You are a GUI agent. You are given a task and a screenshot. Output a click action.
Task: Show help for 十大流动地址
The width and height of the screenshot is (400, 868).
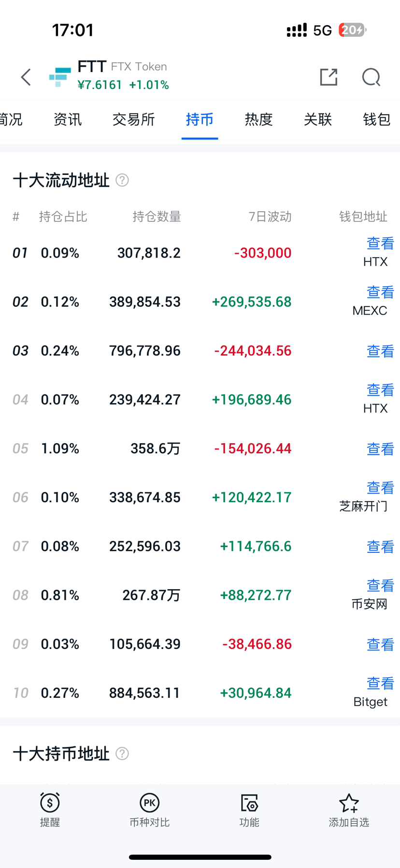(122, 180)
